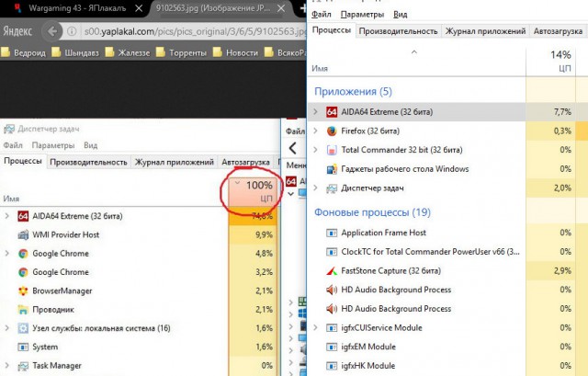Viewport: 588px width, 376px height.
Task: Expand Узел службы: локальная система (16)
Action: pyautogui.click(x=6, y=328)
